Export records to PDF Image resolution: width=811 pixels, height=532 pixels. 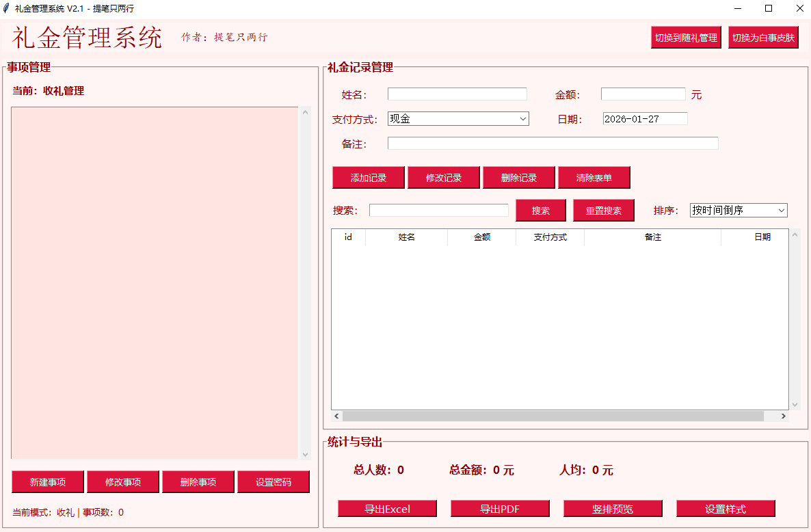tap(500, 508)
